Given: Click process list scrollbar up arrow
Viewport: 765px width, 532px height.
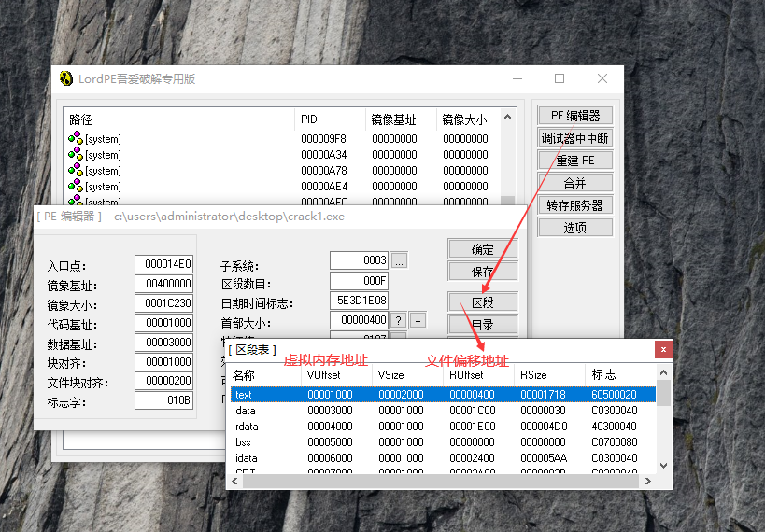Looking at the screenshot, I should pos(507,117).
